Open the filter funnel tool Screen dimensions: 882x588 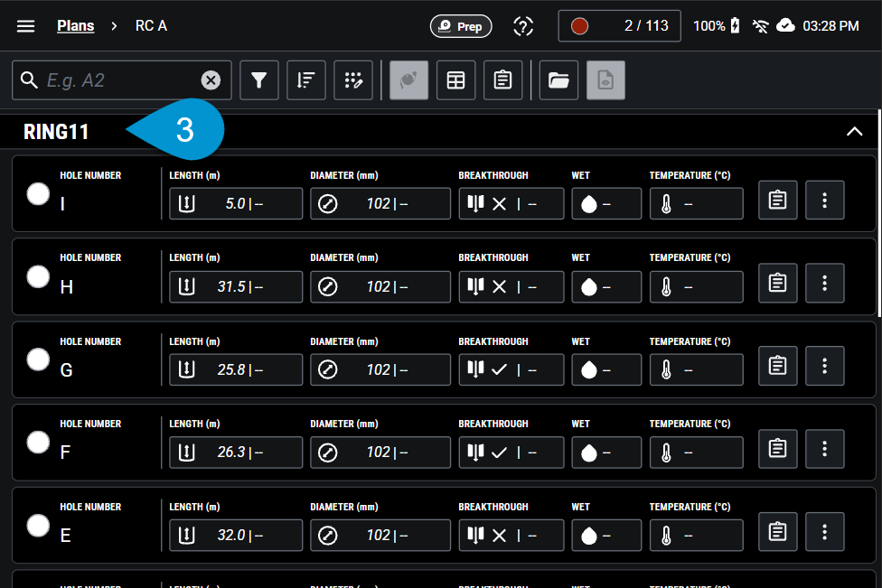pos(258,80)
